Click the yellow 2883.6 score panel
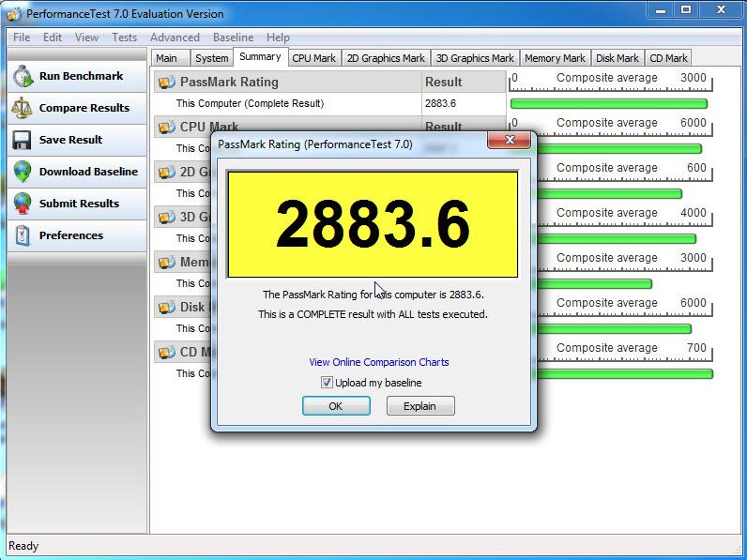This screenshot has height=560, width=747. 373,224
